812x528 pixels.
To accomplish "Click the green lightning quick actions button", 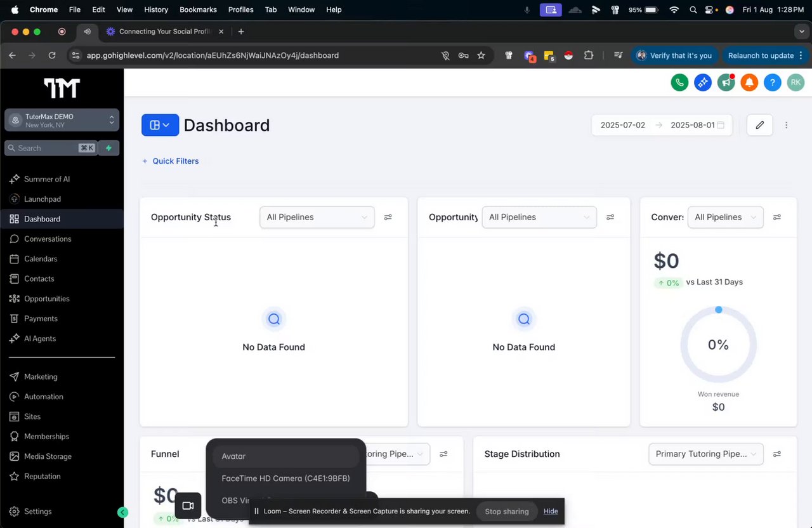I will click(x=109, y=148).
